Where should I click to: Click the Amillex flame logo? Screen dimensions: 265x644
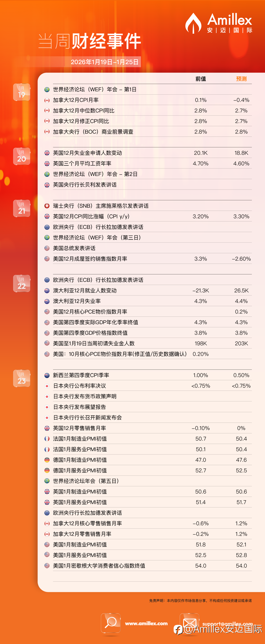tap(193, 23)
